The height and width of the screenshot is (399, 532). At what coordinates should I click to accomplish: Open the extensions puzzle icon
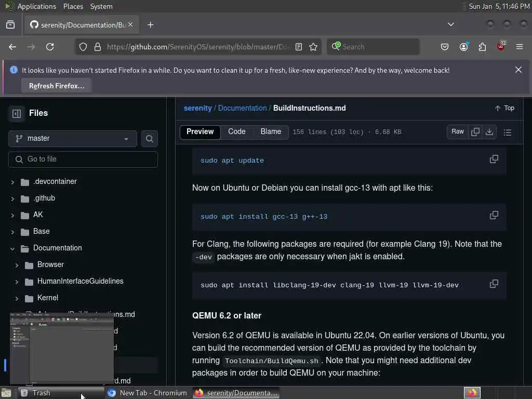[x=482, y=47]
